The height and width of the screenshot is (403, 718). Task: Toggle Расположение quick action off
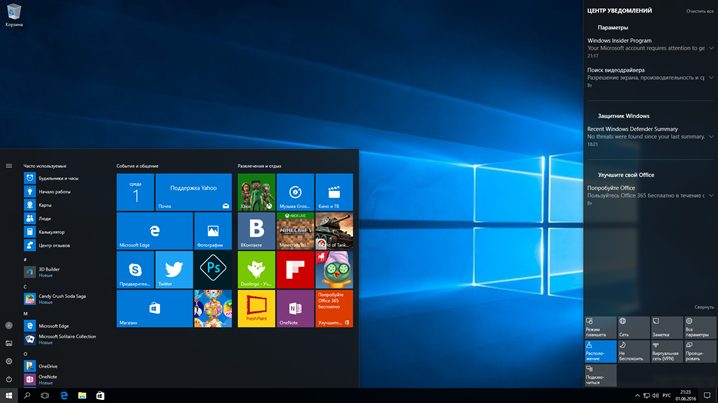tap(600, 351)
